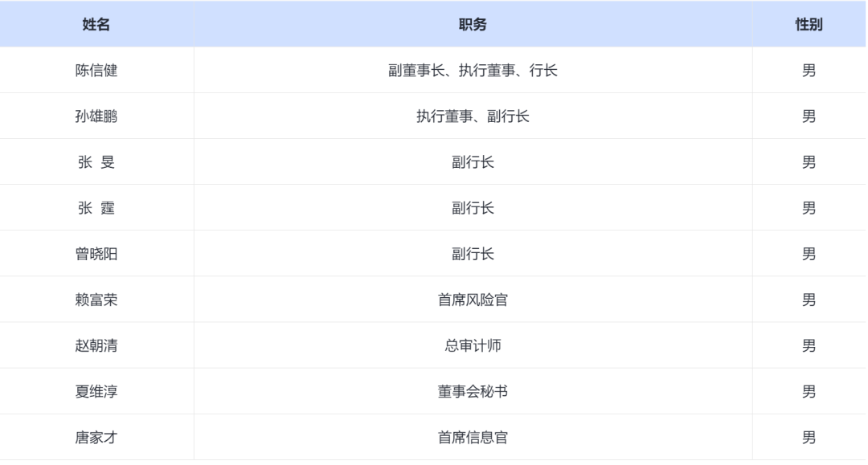Select the name cell 陈信健
This screenshot has width=868, height=465.
(96, 71)
